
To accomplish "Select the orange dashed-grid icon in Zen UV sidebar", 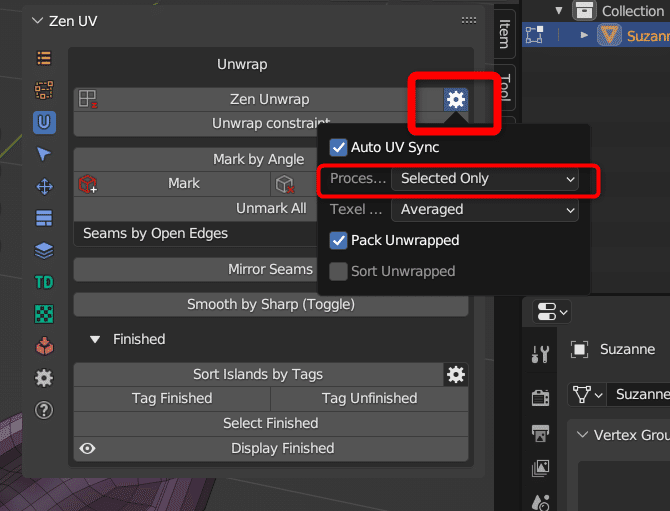I will pos(44,90).
